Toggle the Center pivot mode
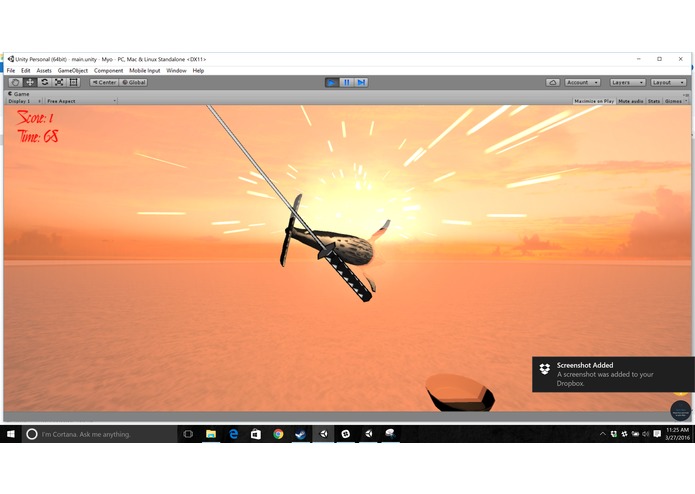This screenshot has width=695, height=494. point(104,82)
